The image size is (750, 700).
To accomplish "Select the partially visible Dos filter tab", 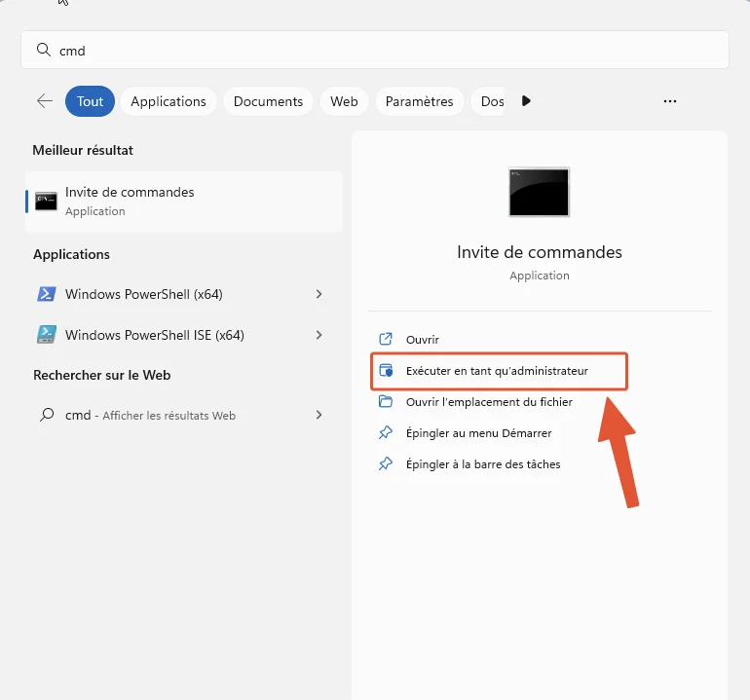I will [x=488, y=101].
